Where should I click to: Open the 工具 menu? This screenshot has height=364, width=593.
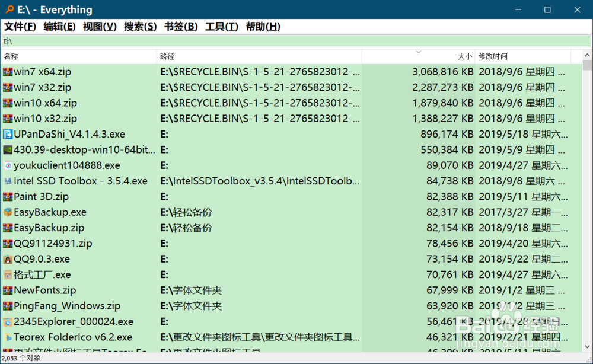pyautogui.click(x=221, y=26)
